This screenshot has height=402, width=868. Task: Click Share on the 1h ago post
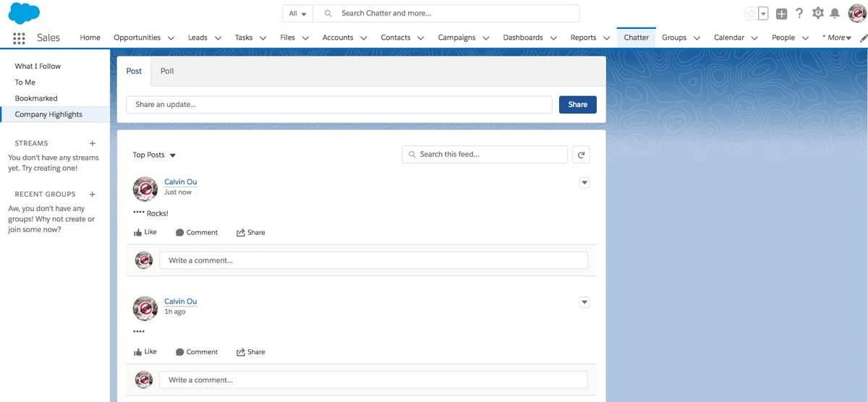(x=250, y=351)
